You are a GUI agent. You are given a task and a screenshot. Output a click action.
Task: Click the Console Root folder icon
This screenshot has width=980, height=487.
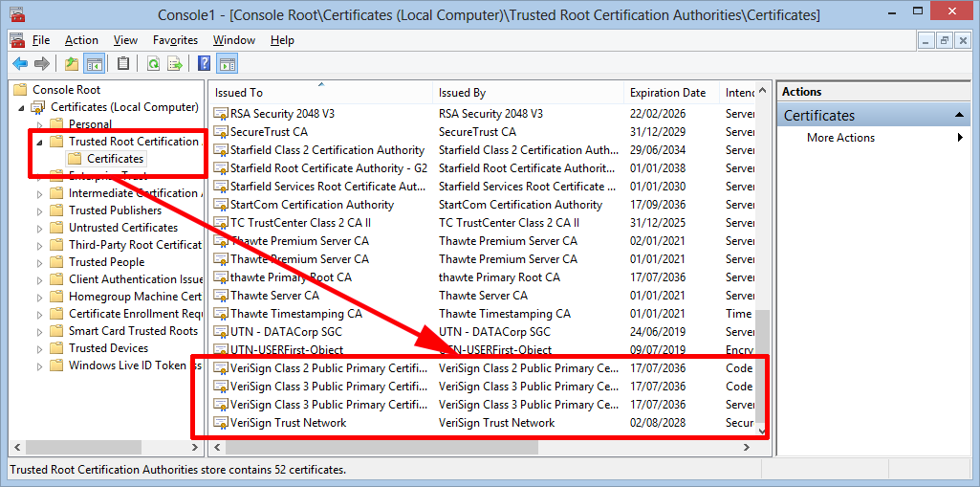click(21, 89)
